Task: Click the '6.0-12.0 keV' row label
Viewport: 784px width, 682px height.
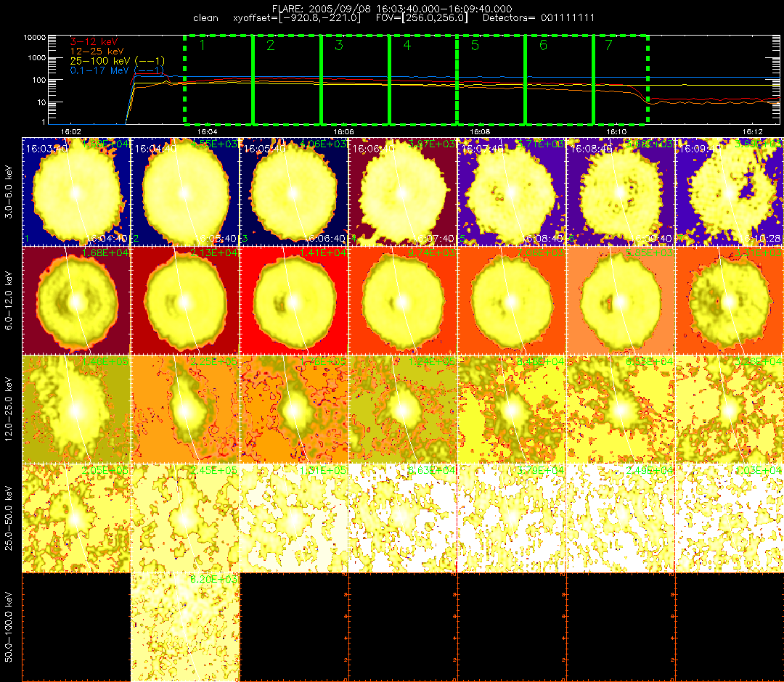Action: [9, 301]
